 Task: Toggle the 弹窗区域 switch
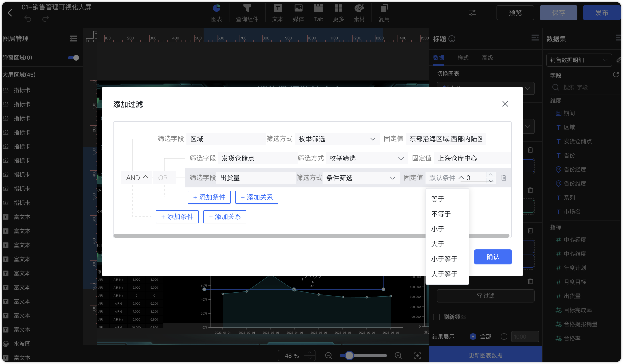tap(73, 58)
